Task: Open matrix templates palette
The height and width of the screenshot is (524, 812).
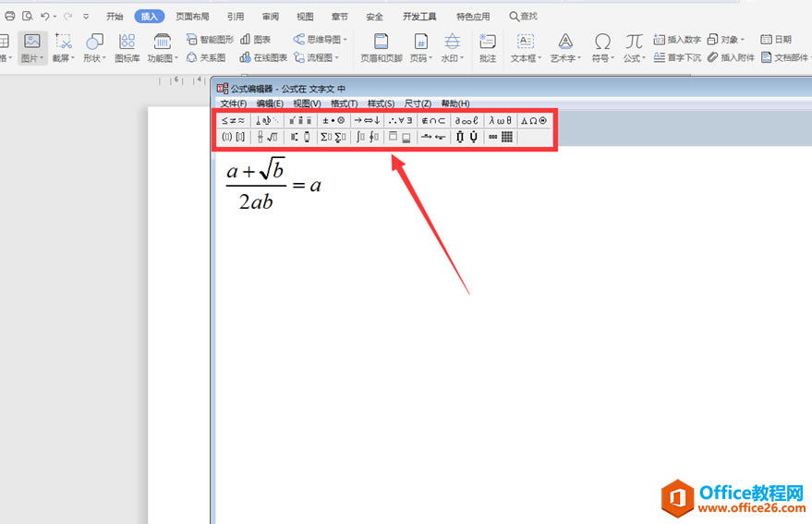Action: point(501,137)
